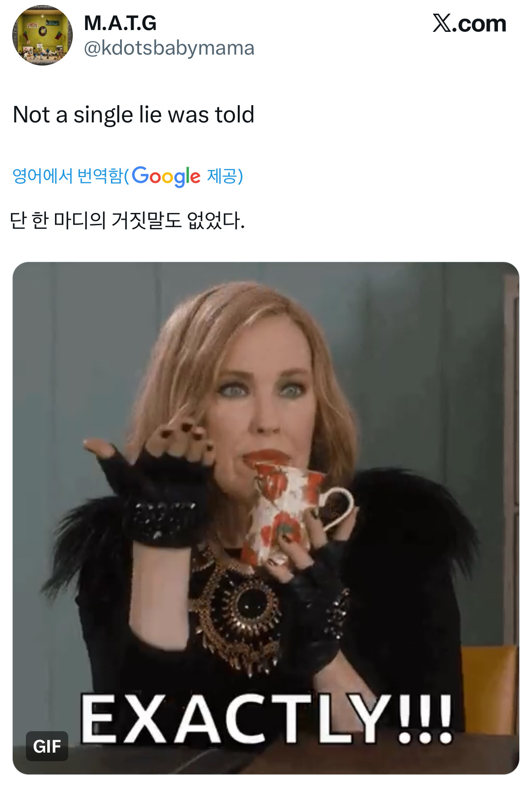Click the M.A.T.G display name
This screenshot has height=799, width=532.
click(120, 23)
